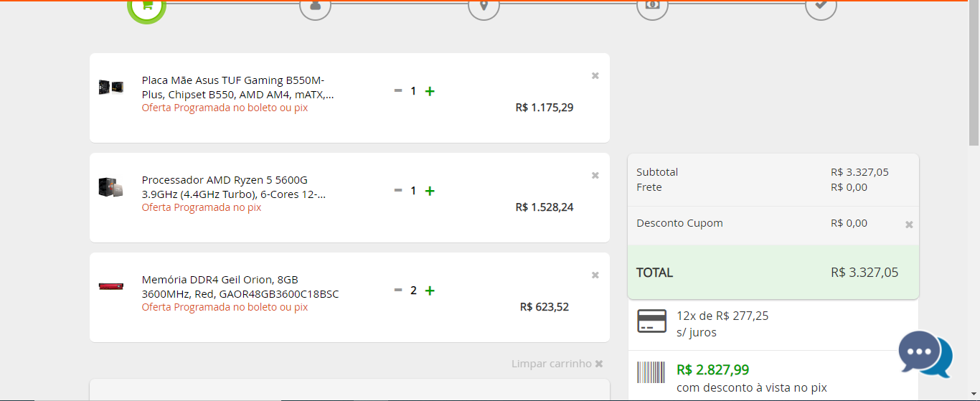The width and height of the screenshot is (980, 401).
Task: Delete the Geil Orion memory item
Action: [595, 275]
